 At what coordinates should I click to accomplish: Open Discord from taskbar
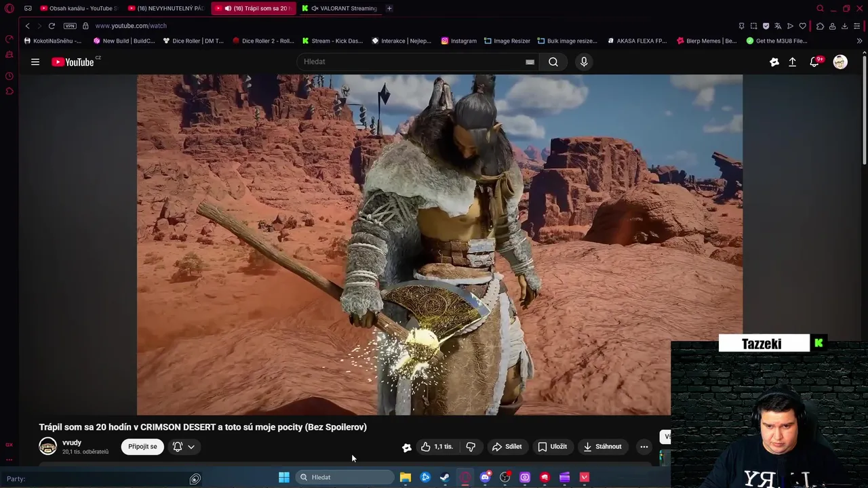pos(485,477)
